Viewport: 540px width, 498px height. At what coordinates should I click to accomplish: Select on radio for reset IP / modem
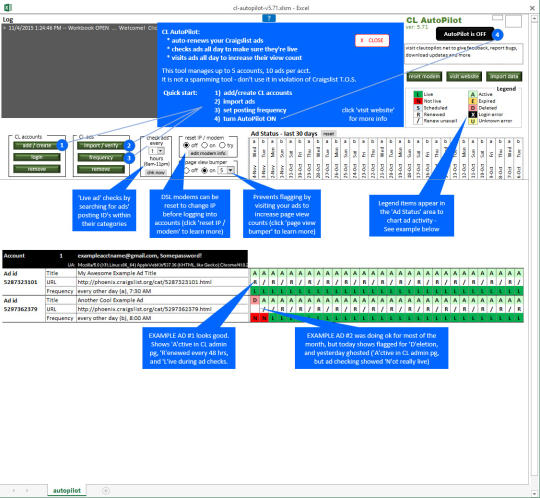click(x=205, y=145)
